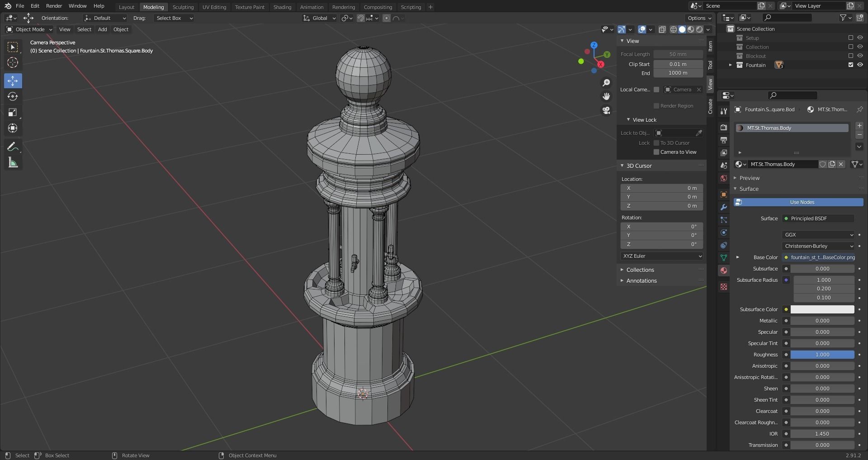The image size is (868, 460).
Task: Enable the Camera to View checkbox
Action: point(656,152)
